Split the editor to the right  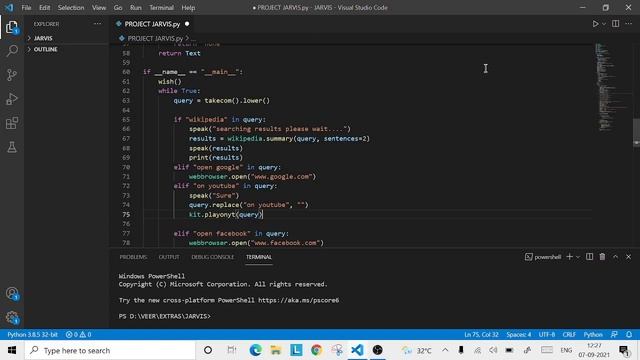pos(616,24)
